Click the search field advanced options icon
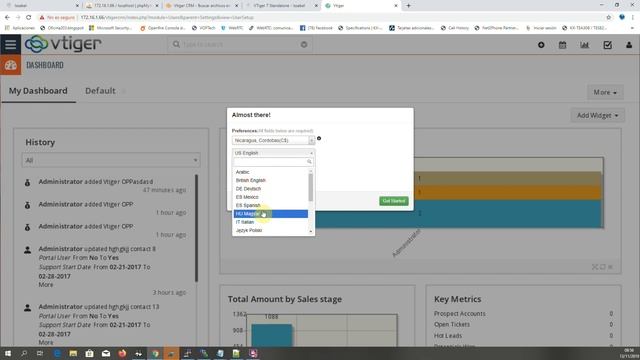Screen dimensions: 640x360 tap(304, 44)
